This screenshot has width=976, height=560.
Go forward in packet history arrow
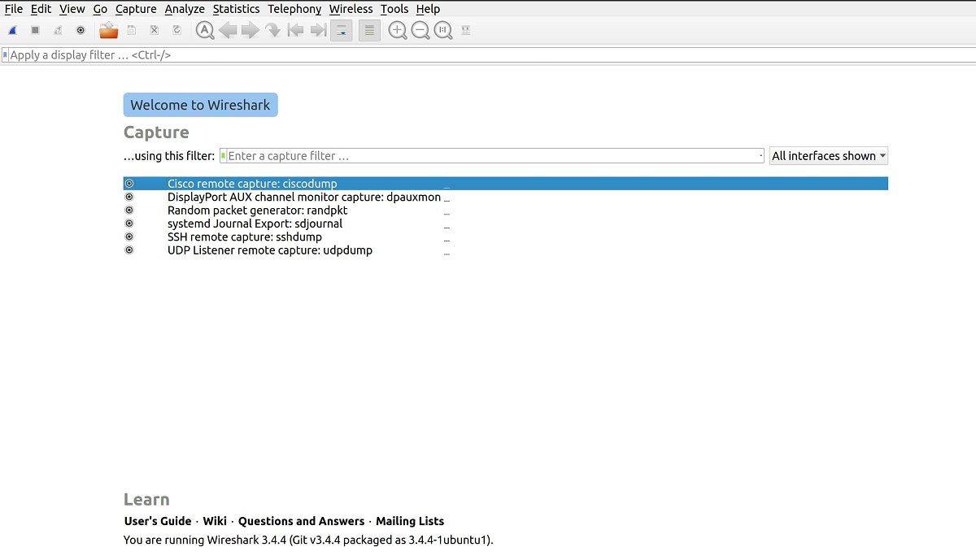click(251, 31)
